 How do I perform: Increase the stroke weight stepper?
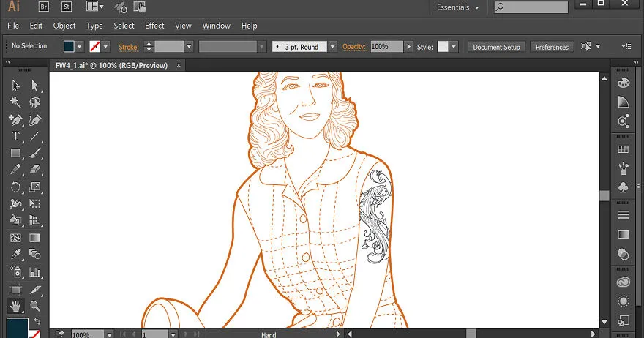coord(149,44)
